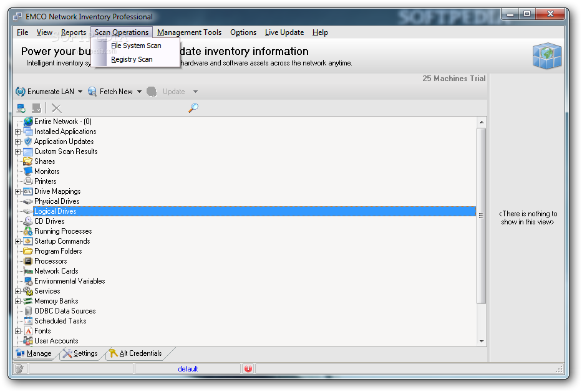Viewport: 582px width, 392px height.
Task: Click the grayed remove machine icon
Action: 36,108
